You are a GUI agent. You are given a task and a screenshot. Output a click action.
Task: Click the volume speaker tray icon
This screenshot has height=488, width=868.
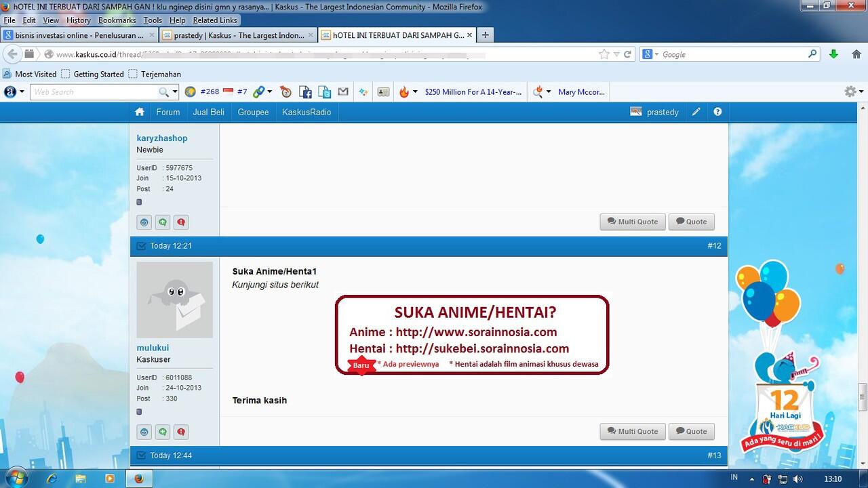click(x=797, y=479)
